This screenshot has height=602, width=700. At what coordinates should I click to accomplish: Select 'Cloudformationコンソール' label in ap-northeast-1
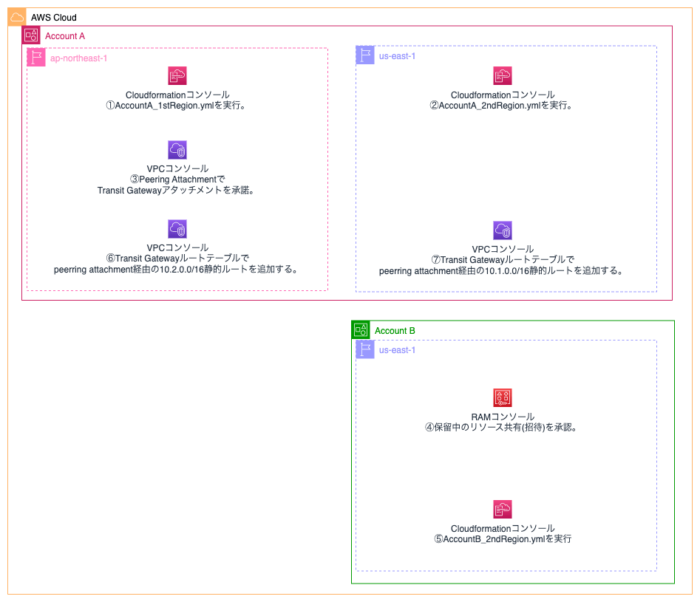click(177, 95)
